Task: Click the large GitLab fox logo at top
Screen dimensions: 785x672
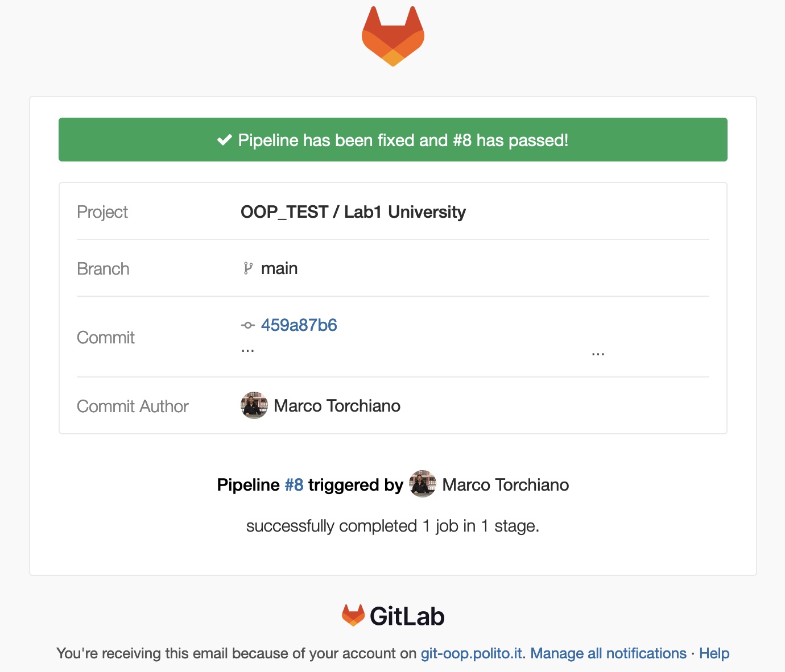Action: point(393,36)
